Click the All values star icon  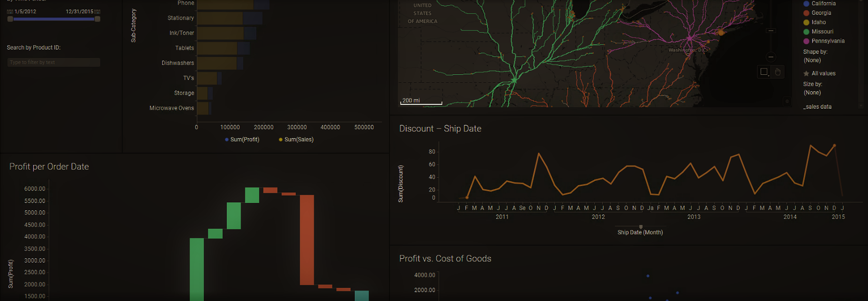click(x=806, y=74)
